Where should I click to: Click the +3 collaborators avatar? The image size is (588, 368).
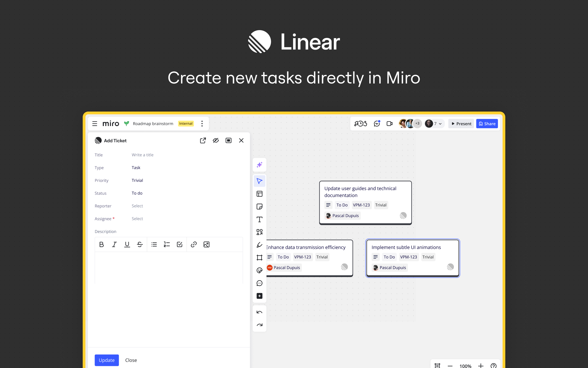pyautogui.click(x=417, y=124)
